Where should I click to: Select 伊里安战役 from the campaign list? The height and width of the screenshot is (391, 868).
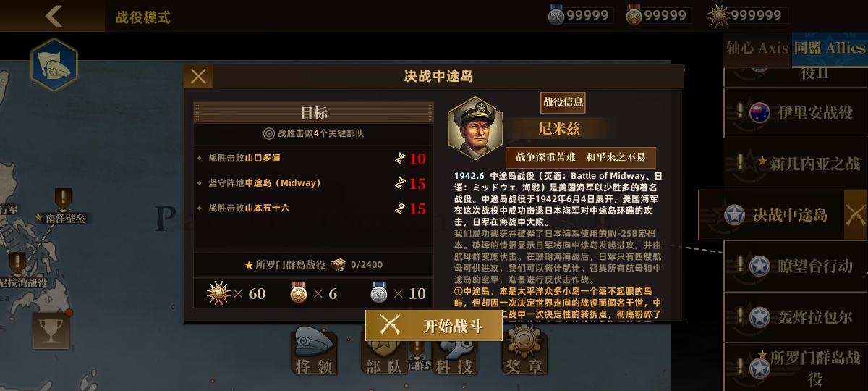[796, 112]
